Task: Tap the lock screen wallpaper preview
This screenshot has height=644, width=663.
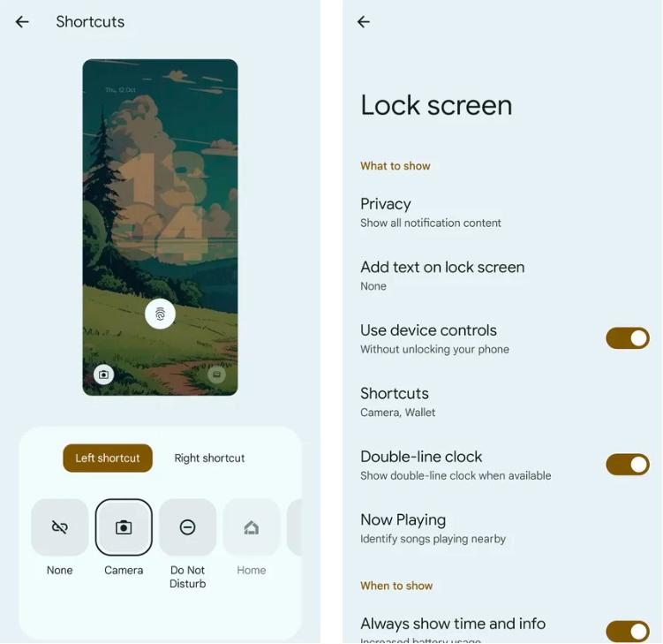Action: click(x=160, y=227)
